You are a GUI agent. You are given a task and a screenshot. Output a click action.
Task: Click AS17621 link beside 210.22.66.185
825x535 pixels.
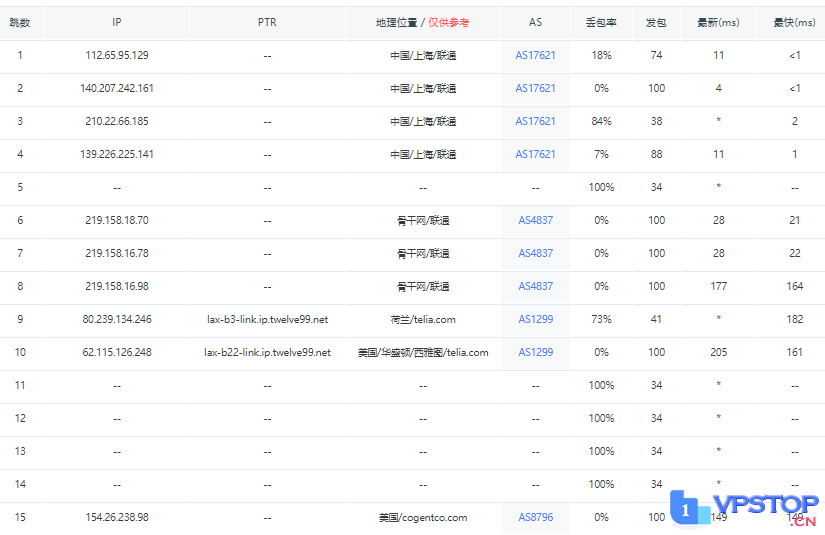click(535, 122)
